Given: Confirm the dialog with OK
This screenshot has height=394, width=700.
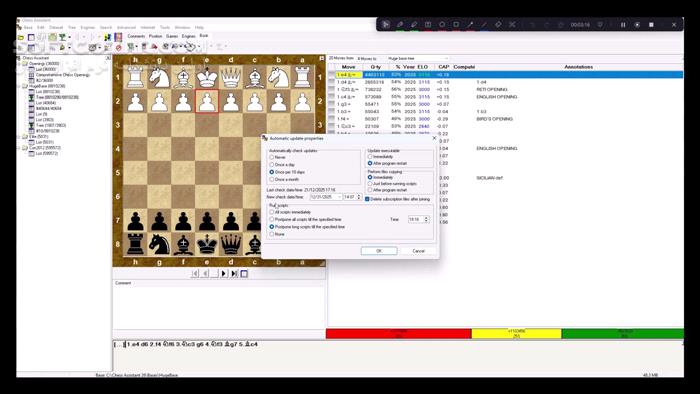Looking at the screenshot, I should 379,251.
